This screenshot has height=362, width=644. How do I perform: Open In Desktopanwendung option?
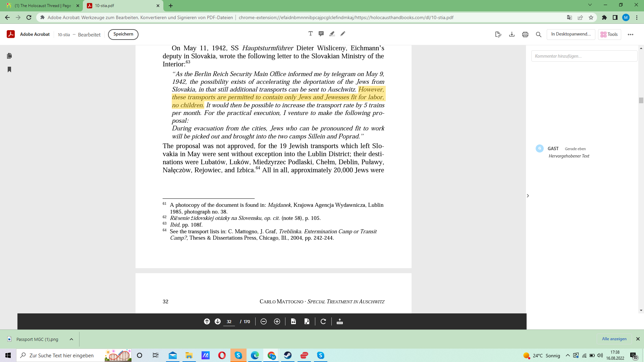(x=571, y=34)
